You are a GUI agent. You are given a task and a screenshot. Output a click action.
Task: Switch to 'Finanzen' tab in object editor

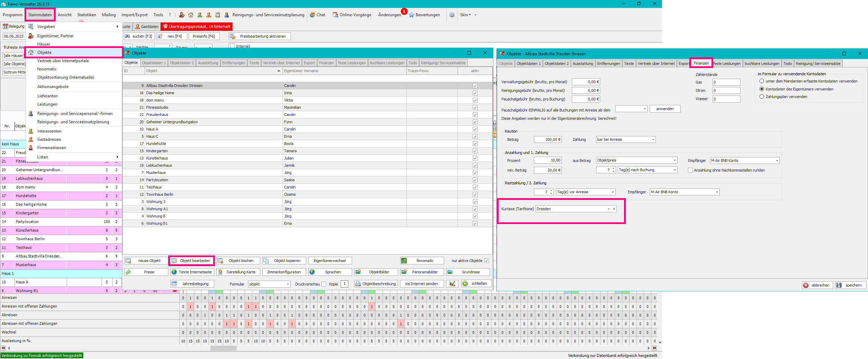click(701, 63)
